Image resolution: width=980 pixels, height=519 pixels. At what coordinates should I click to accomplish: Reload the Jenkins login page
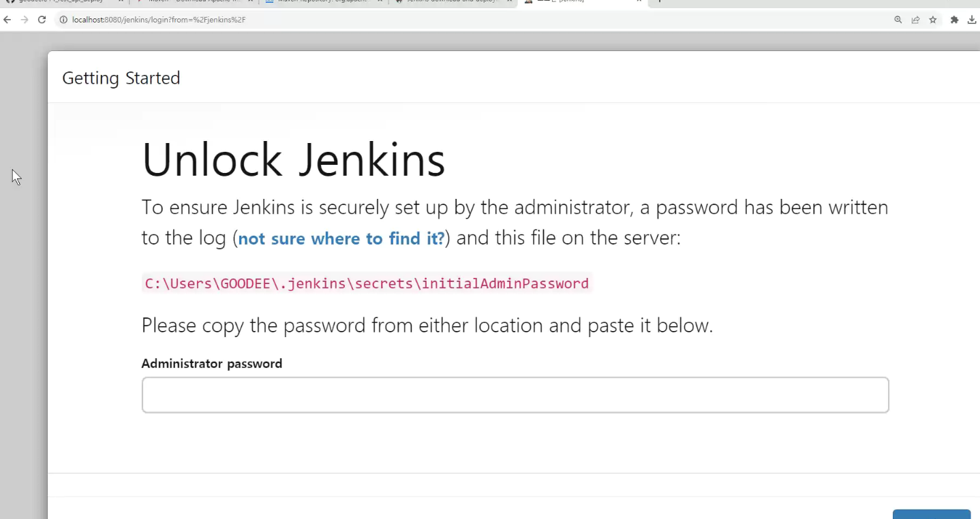coord(42,20)
